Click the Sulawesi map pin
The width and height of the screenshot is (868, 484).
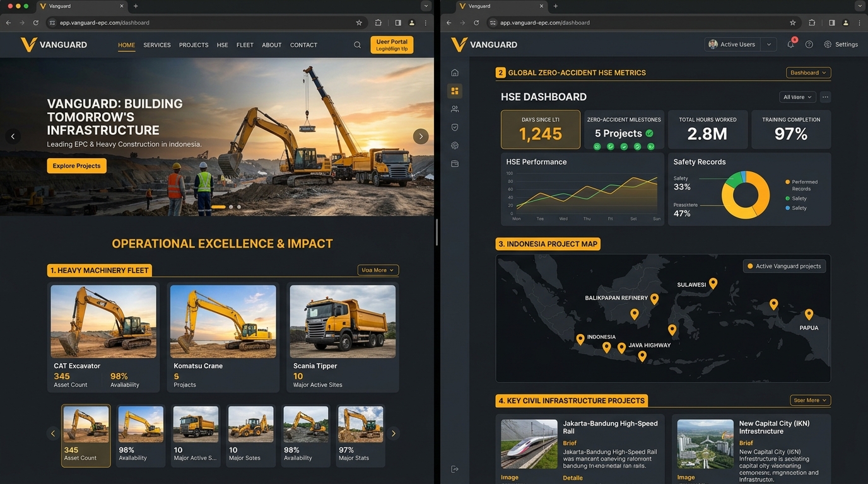point(713,284)
